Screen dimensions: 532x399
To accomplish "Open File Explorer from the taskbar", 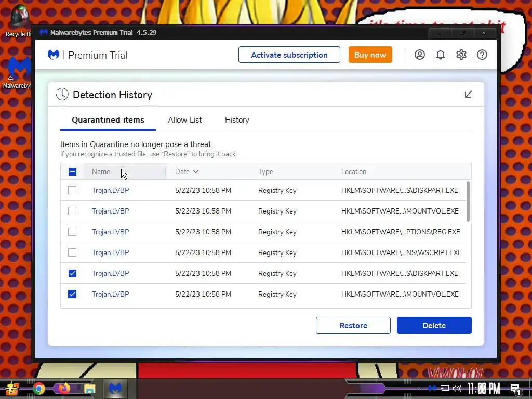I will point(89,389).
